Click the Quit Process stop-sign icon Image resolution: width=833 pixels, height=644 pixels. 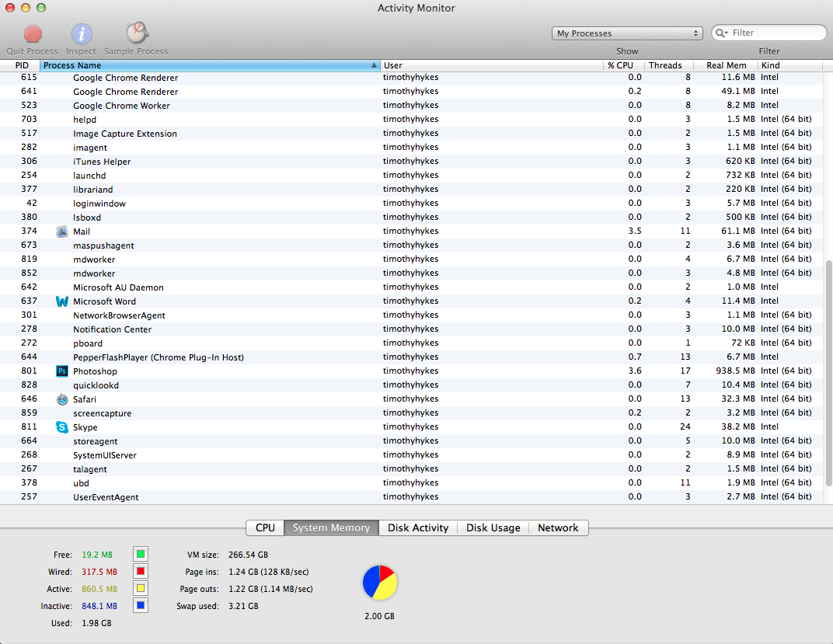click(33, 34)
